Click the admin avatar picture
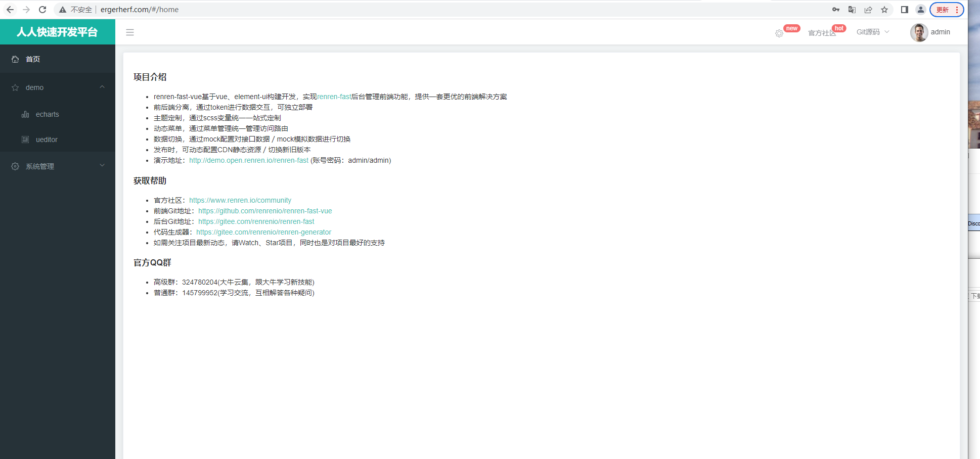This screenshot has width=980, height=459. (919, 32)
